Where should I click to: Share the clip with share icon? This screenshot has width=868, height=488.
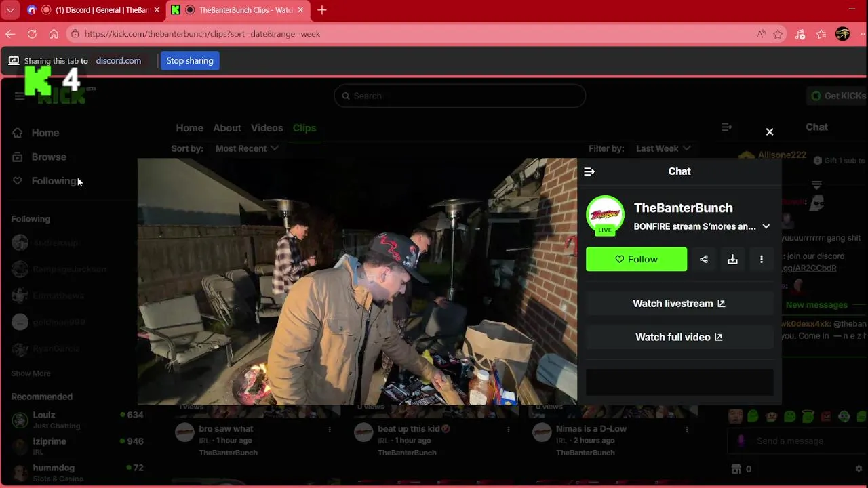click(704, 259)
